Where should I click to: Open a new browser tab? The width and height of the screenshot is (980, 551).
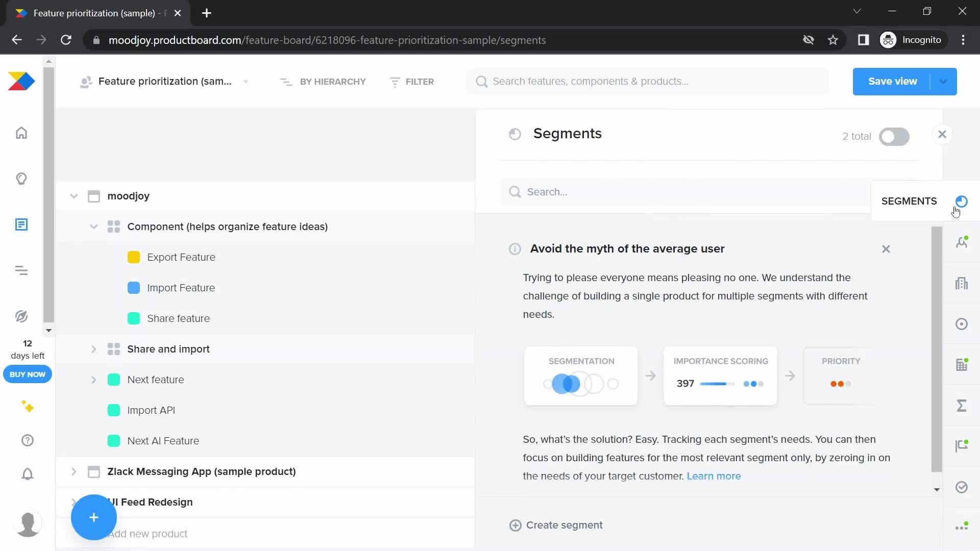pos(207,13)
